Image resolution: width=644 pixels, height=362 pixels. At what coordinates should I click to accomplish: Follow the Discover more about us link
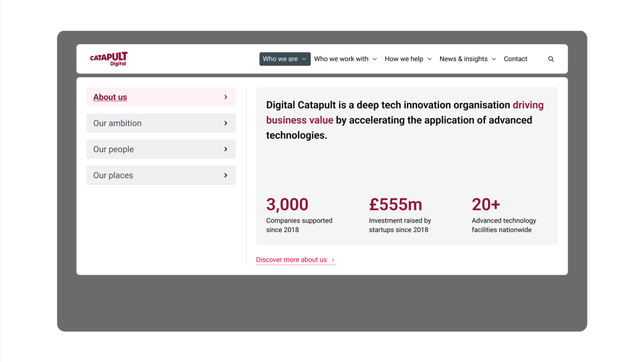[291, 260]
